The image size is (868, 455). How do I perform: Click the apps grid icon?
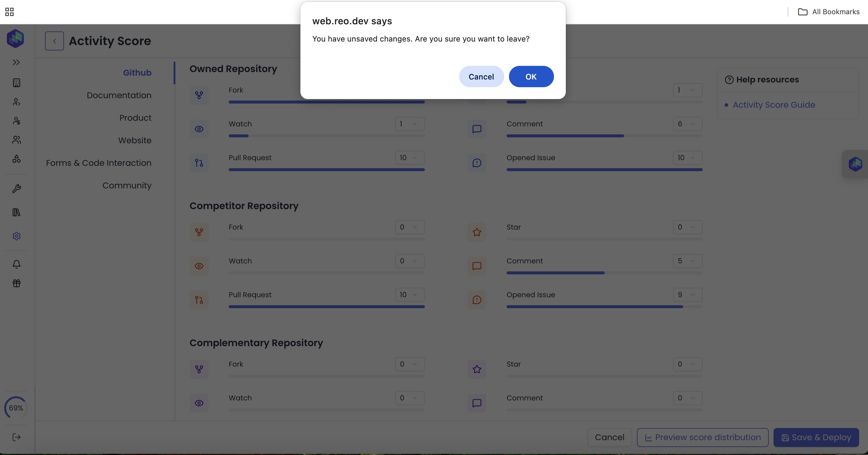(x=9, y=12)
